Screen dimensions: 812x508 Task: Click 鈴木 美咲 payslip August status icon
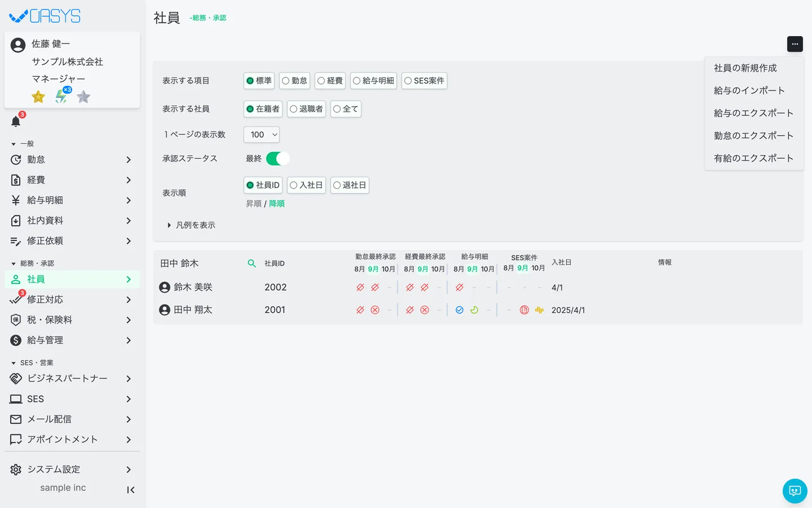460,287
